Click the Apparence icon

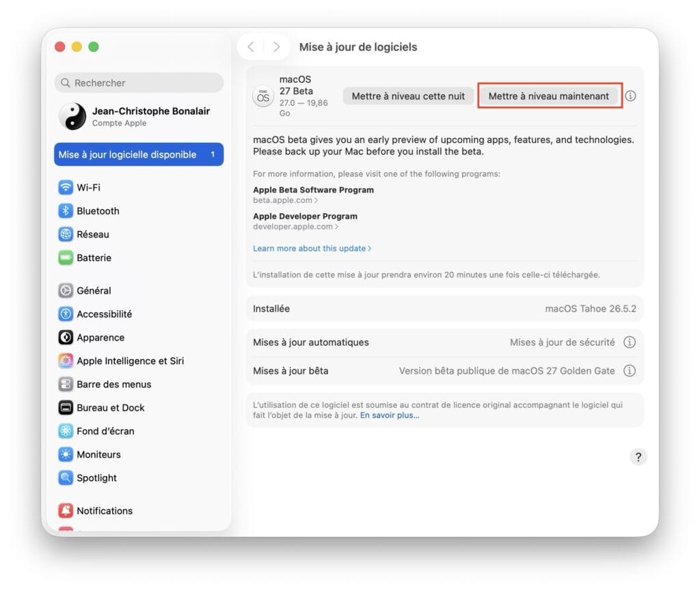click(x=66, y=338)
